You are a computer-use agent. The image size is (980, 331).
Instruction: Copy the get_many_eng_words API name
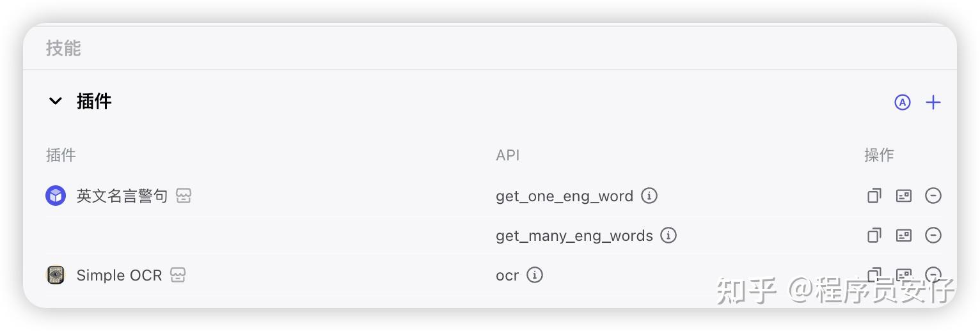coord(874,235)
